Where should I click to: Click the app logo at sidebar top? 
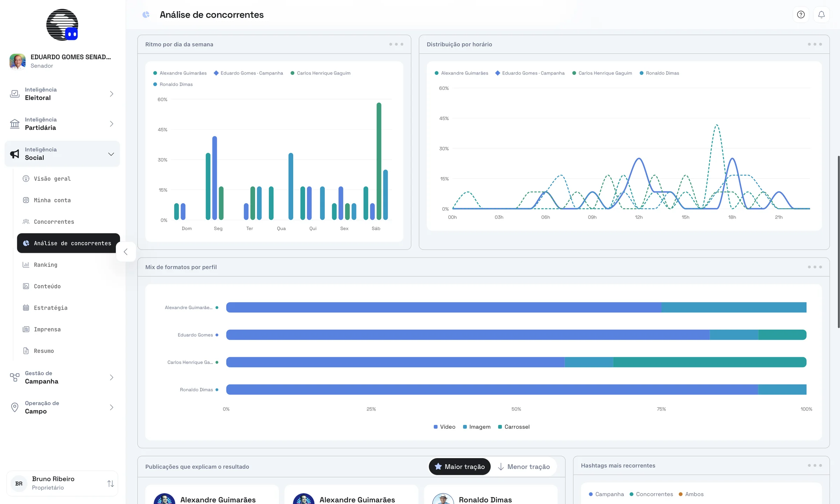coord(62,25)
